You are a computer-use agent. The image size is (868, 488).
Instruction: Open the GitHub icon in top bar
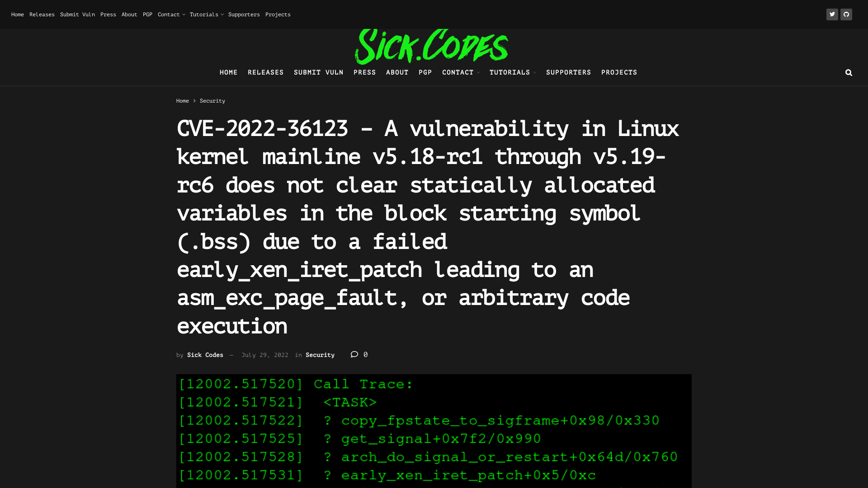click(x=846, y=14)
